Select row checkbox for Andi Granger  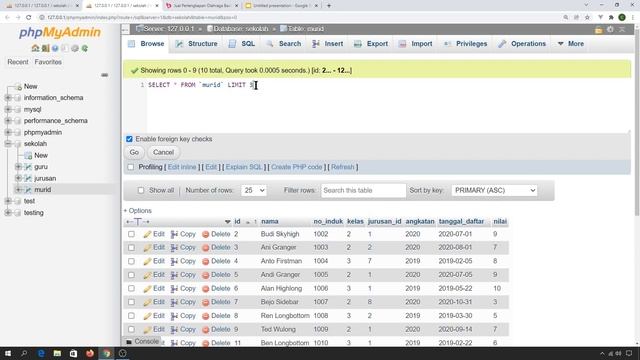pyautogui.click(x=131, y=275)
